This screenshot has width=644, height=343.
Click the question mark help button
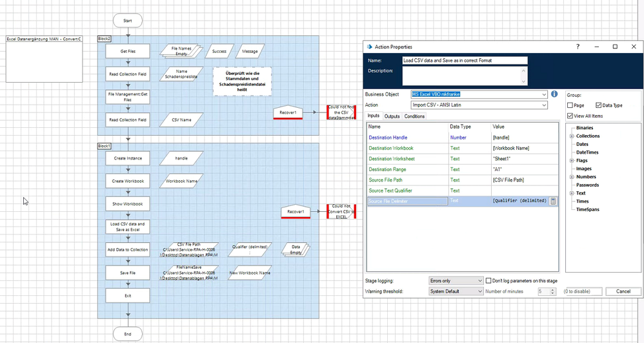[578, 47]
